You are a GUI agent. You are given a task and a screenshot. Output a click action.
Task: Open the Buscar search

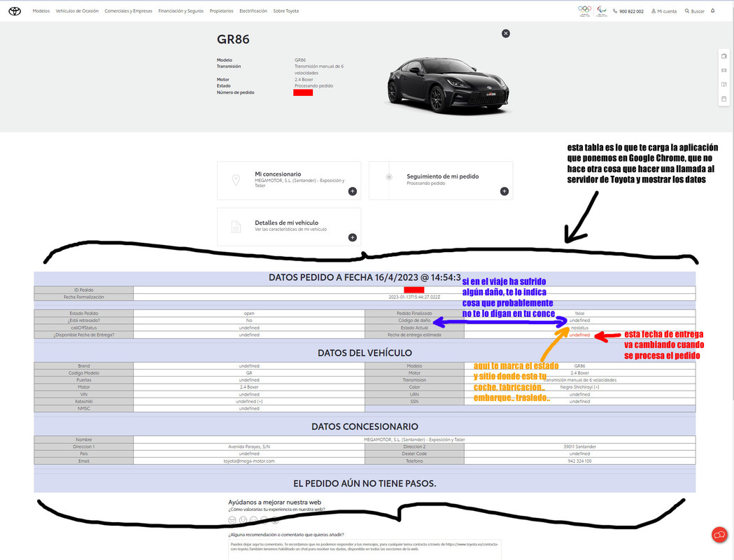point(694,11)
